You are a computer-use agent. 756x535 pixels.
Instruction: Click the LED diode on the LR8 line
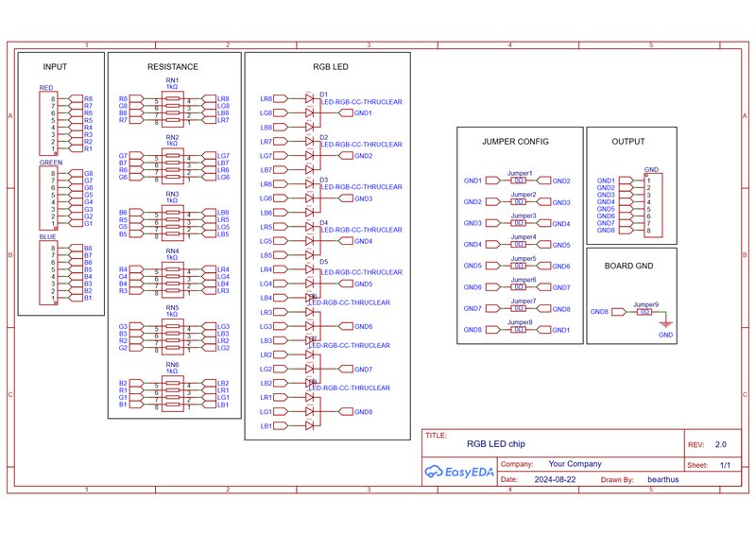[x=310, y=98]
